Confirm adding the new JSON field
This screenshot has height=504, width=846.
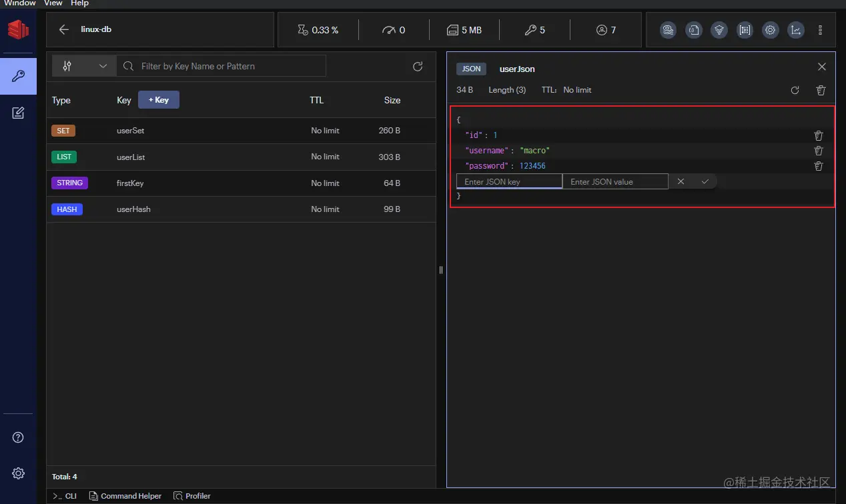[x=705, y=181]
